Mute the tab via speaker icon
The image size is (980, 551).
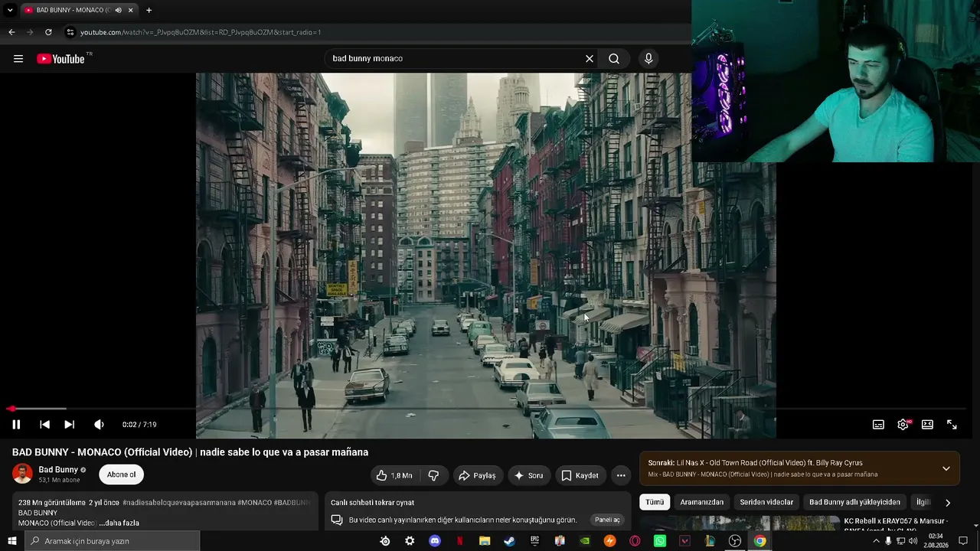click(x=118, y=10)
